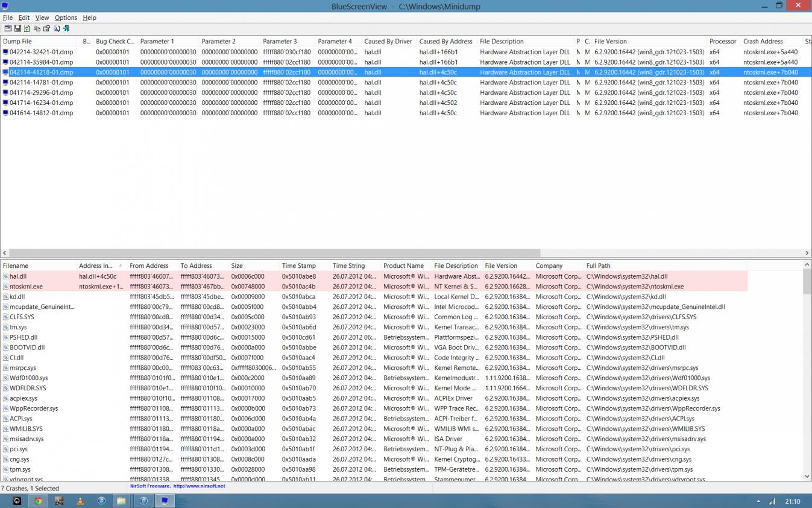The image size is (812, 508).
Task: Select crash row 042114-35984-01.dmp
Action: (405, 62)
